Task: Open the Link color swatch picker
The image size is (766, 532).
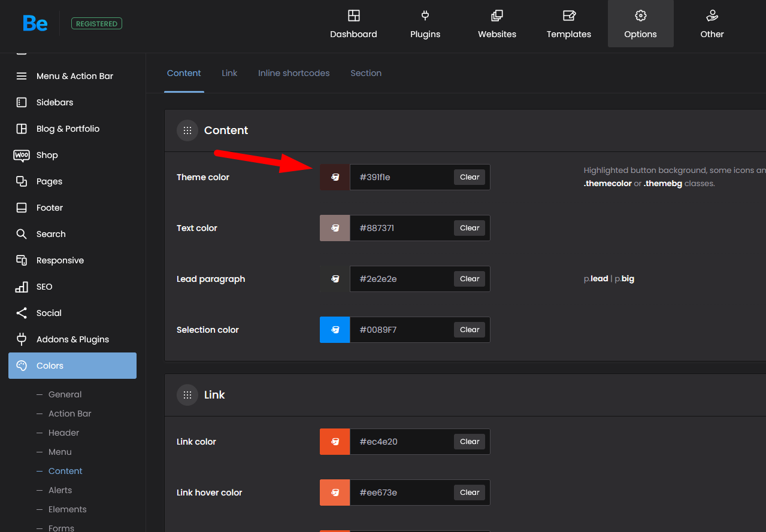Action: [335, 442]
